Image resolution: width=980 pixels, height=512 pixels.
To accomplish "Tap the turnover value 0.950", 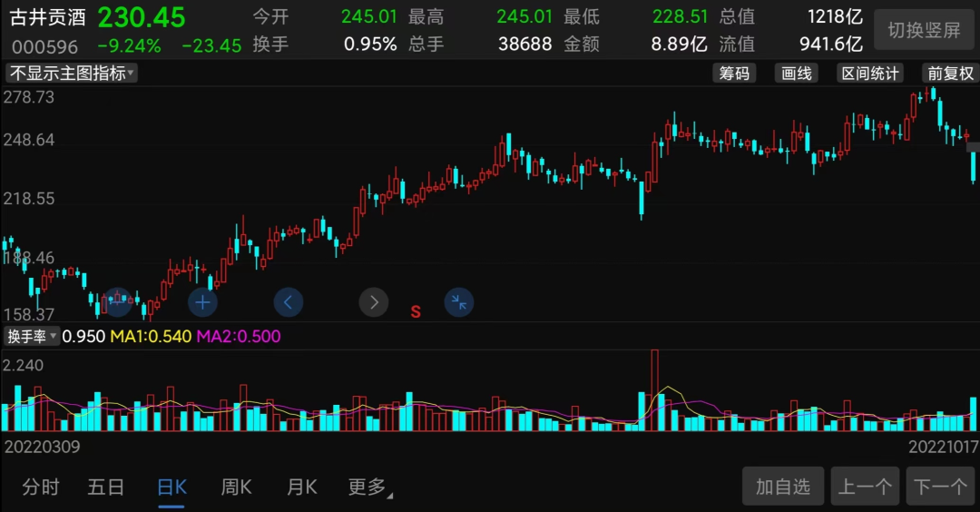I will (x=83, y=336).
